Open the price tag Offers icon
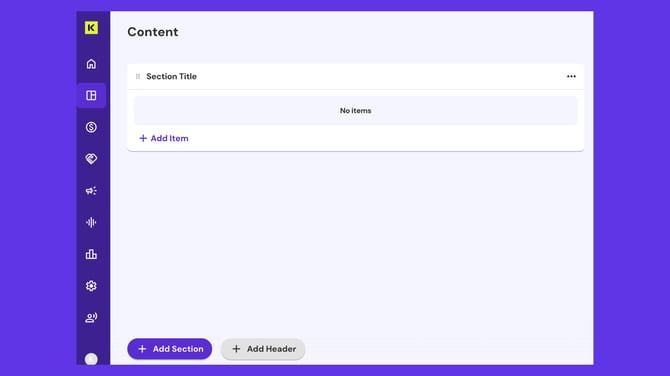This screenshot has width=670, height=376. 91,159
